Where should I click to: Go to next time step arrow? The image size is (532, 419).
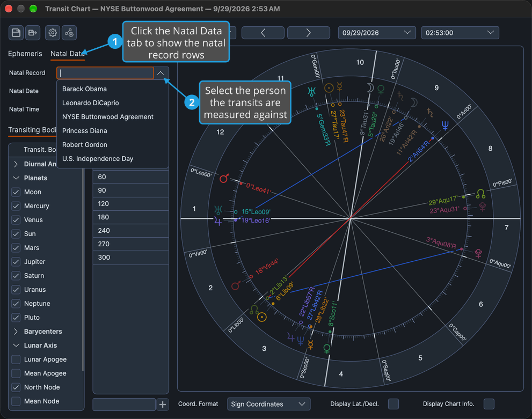tap(309, 33)
